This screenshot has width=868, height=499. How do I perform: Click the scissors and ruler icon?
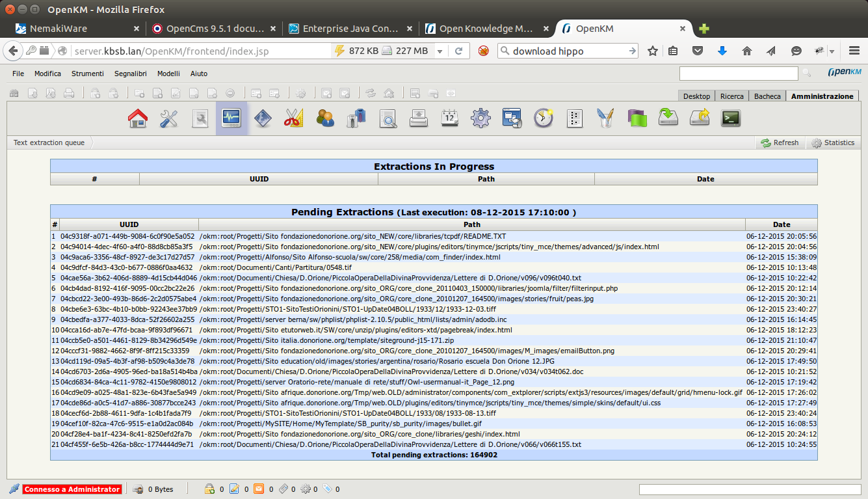[x=294, y=118]
